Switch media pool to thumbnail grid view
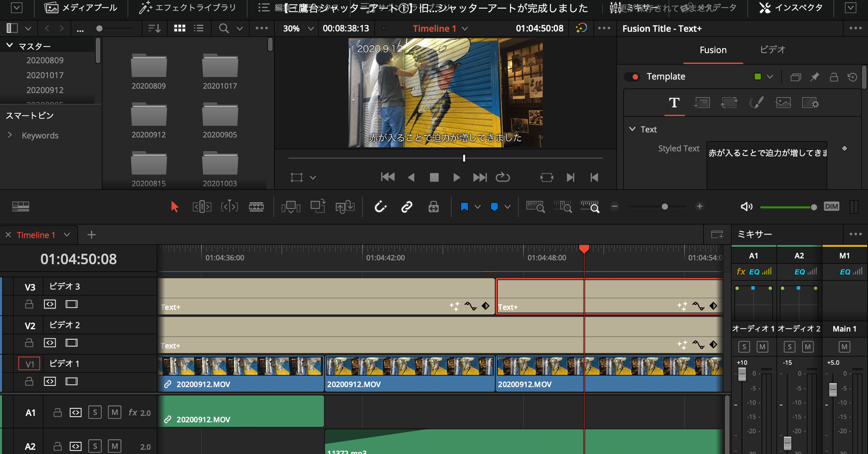Viewport: 868px width, 454px height. pyautogui.click(x=179, y=28)
